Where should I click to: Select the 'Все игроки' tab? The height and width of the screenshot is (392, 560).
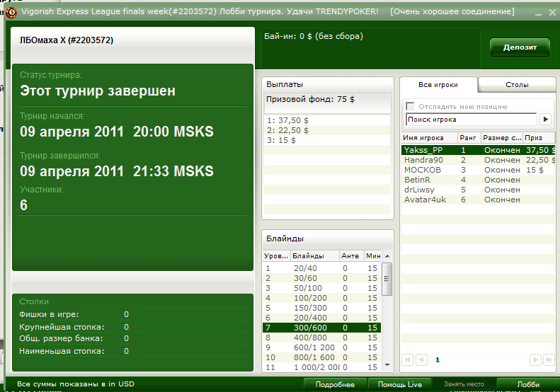[438, 85]
